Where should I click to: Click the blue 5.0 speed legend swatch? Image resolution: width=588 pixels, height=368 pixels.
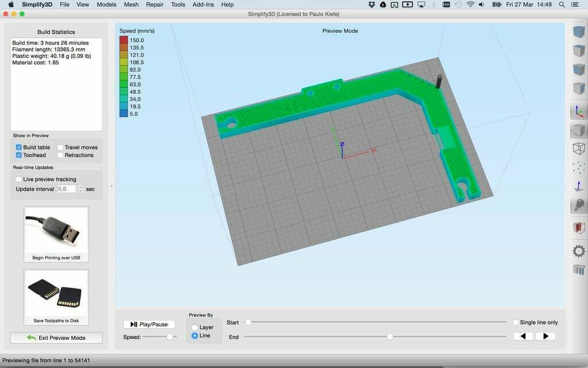(124, 114)
